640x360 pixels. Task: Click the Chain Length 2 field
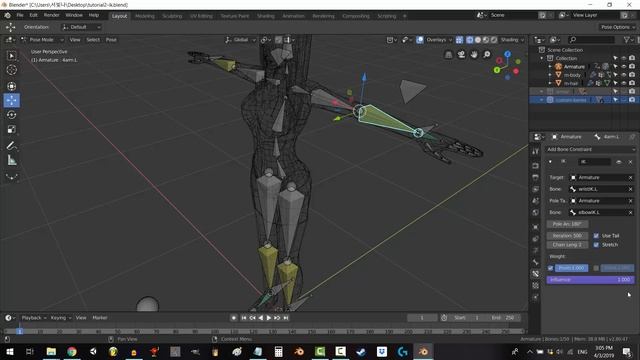pos(567,245)
